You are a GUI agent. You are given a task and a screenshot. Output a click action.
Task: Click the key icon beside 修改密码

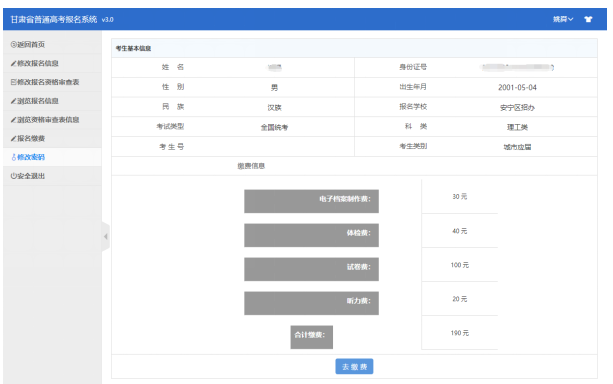14,157
